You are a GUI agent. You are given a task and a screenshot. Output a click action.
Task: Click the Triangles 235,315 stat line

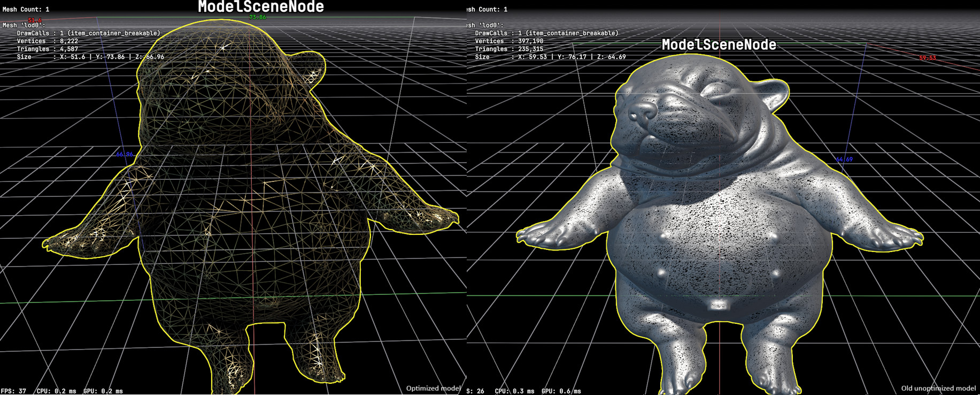pos(508,49)
